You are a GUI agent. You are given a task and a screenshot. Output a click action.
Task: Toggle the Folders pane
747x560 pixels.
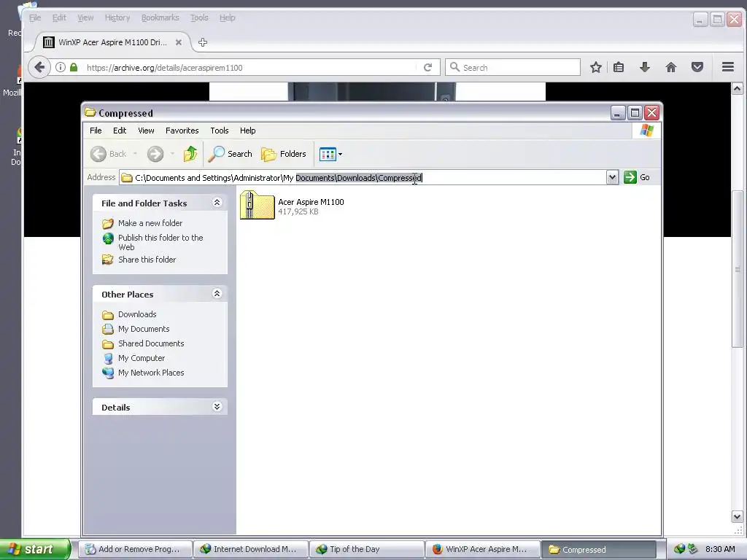[x=284, y=154]
